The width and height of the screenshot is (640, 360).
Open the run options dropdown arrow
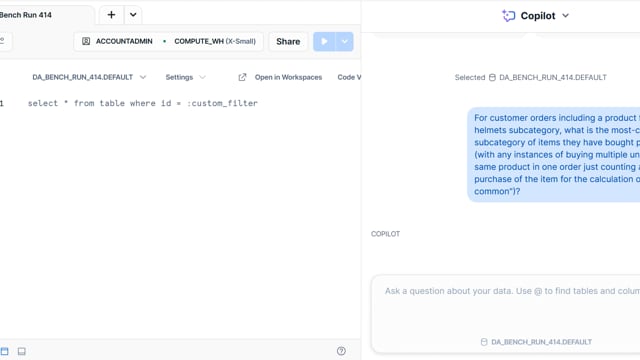(344, 42)
